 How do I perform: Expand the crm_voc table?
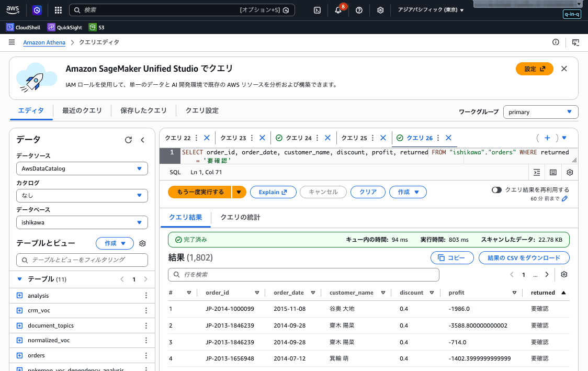tap(19, 311)
